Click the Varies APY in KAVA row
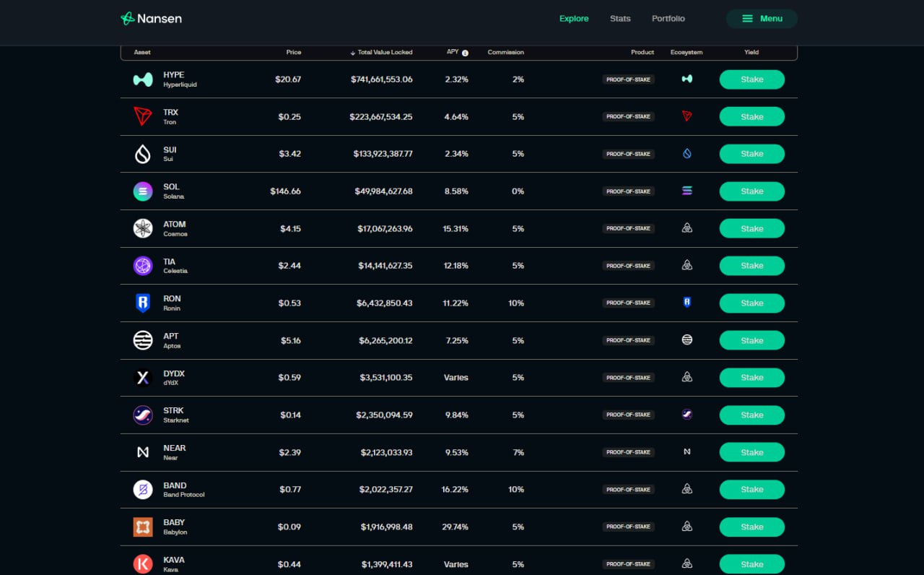The width and height of the screenshot is (924, 575). coord(456,565)
